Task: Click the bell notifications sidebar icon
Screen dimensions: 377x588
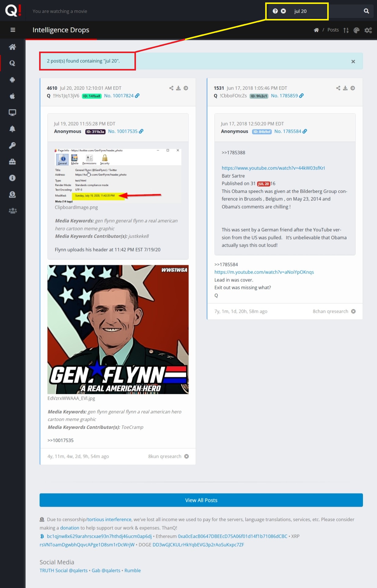Action: coord(12,129)
